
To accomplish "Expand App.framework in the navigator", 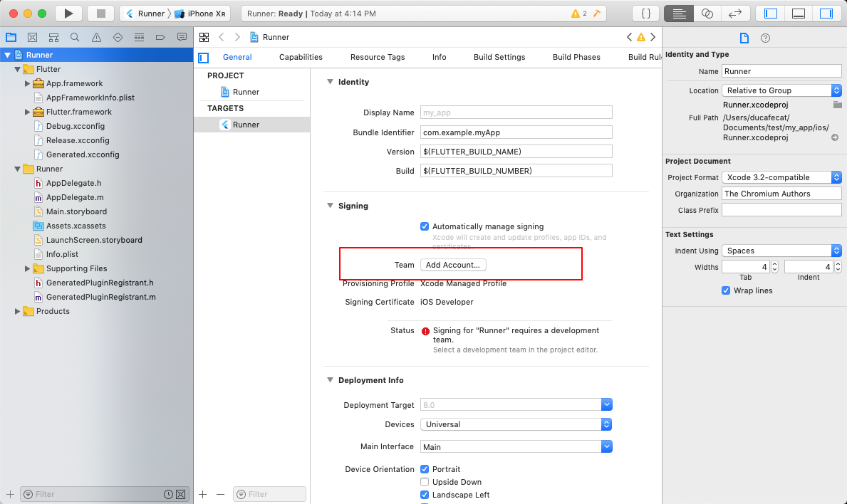I will click(27, 83).
